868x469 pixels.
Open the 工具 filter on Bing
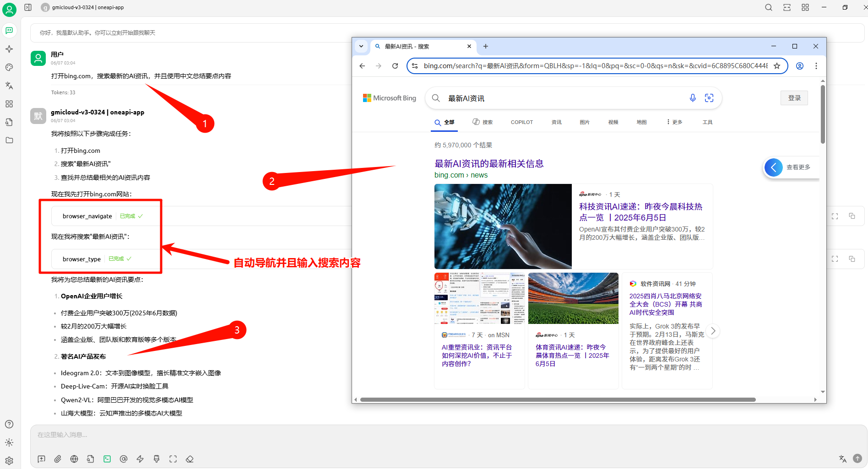click(707, 122)
